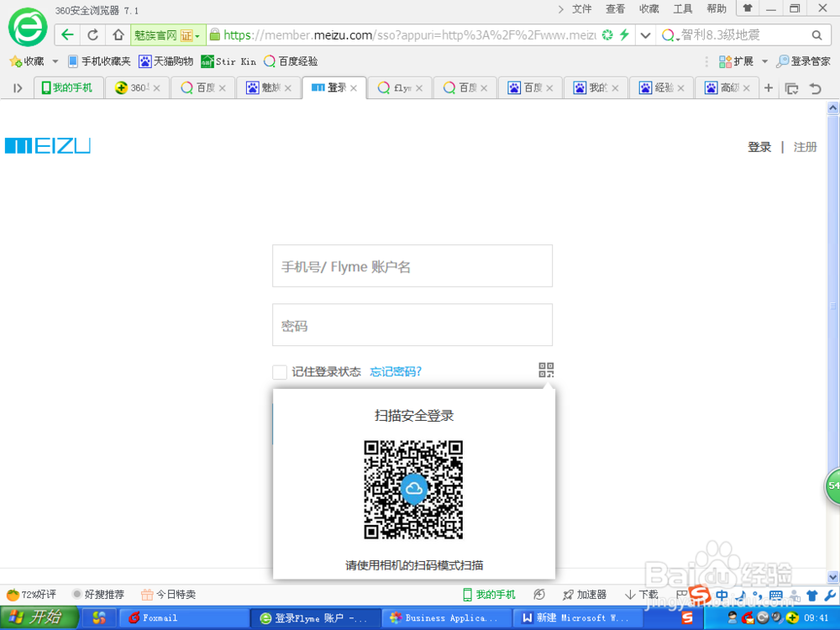Viewport: 840px width, 630px height.
Task: Open search engine selector dropdown
Action: 669,35
